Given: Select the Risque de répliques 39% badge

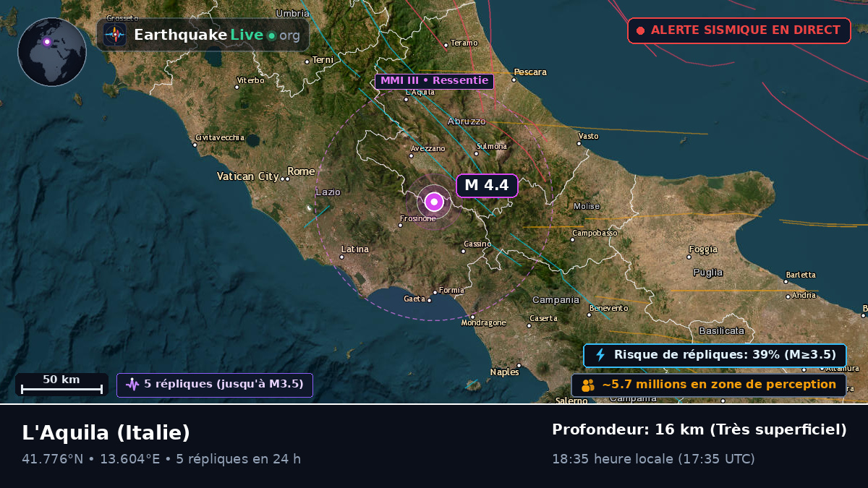Looking at the screenshot, I should 715,355.
